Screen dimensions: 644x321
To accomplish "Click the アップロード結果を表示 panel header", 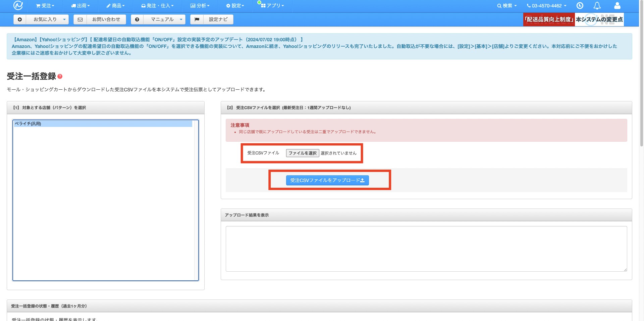I will click(426, 215).
